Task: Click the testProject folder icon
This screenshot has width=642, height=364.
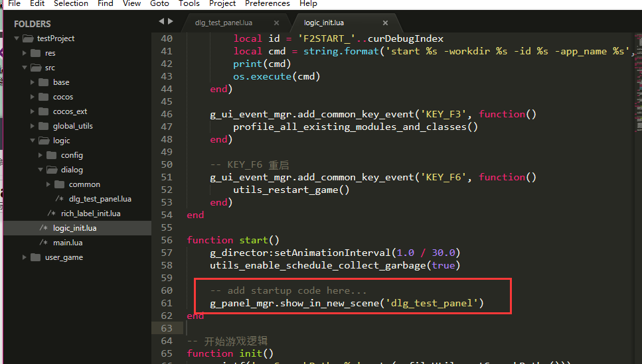Action: click(x=28, y=38)
